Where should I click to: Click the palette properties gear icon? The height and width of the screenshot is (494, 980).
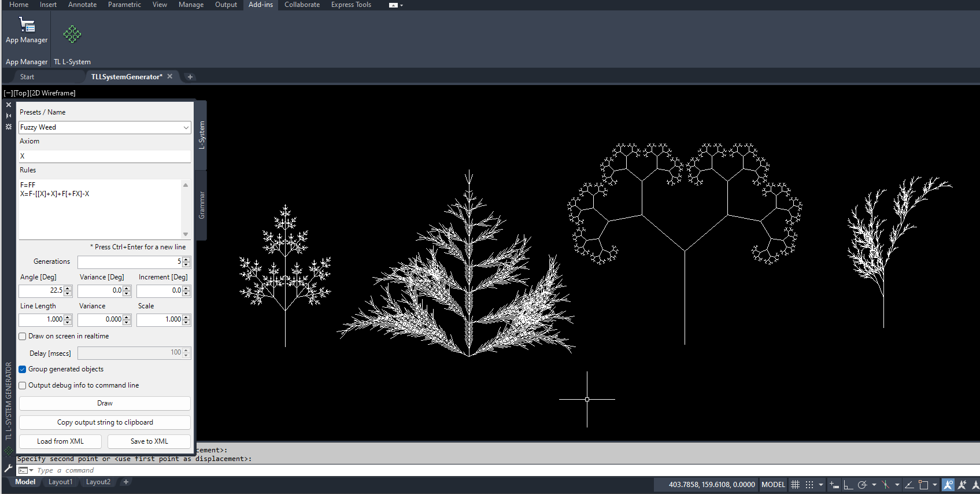(x=9, y=127)
